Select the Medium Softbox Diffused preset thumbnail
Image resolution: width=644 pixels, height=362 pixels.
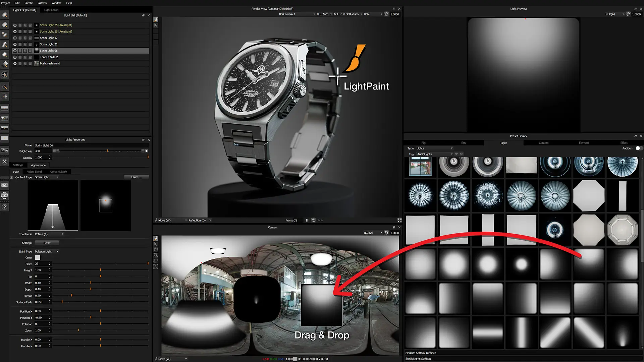[589, 263]
